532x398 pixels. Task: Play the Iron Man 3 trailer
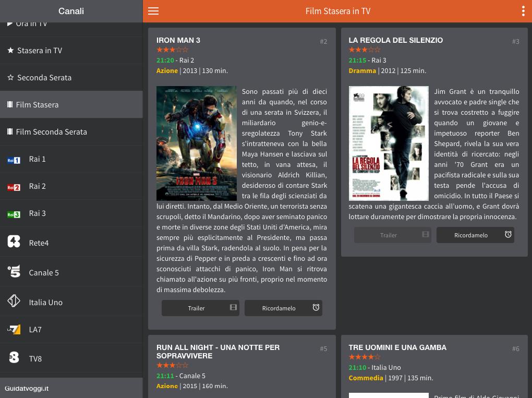point(200,308)
